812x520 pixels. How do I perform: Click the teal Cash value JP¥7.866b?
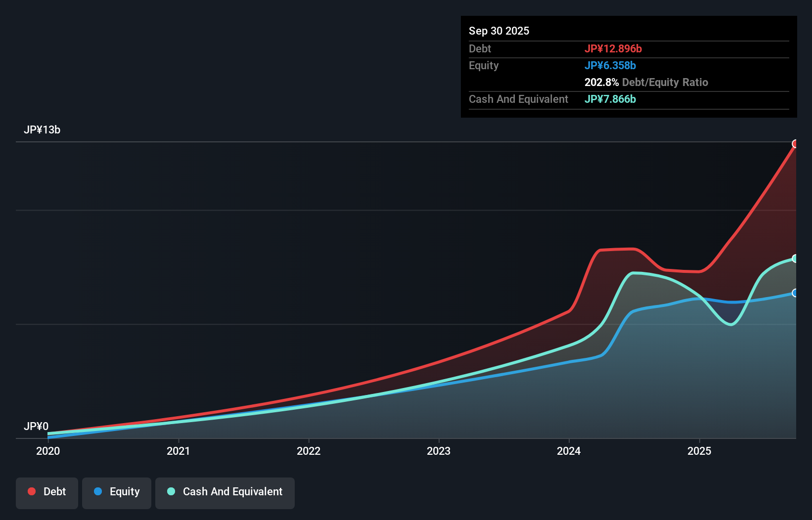point(610,99)
